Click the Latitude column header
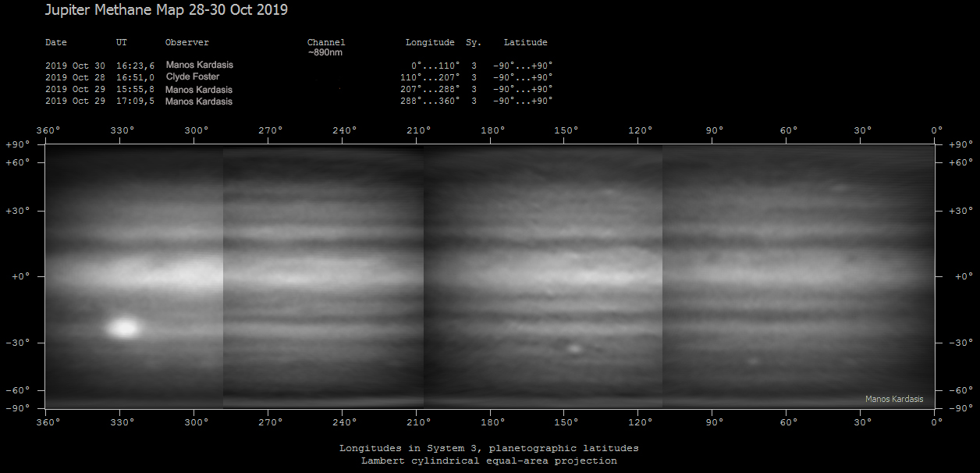Image resolution: width=980 pixels, height=473 pixels. [525, 42]
